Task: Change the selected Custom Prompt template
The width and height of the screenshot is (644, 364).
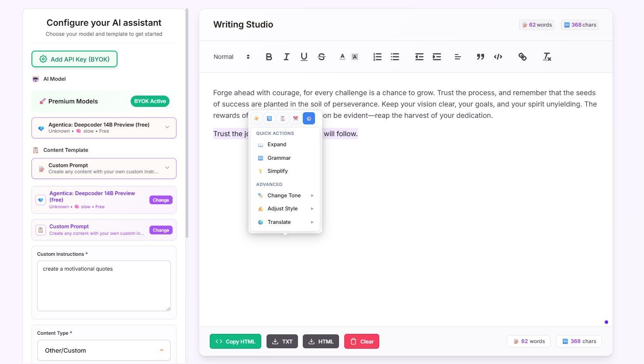Action: coord(161,230)
